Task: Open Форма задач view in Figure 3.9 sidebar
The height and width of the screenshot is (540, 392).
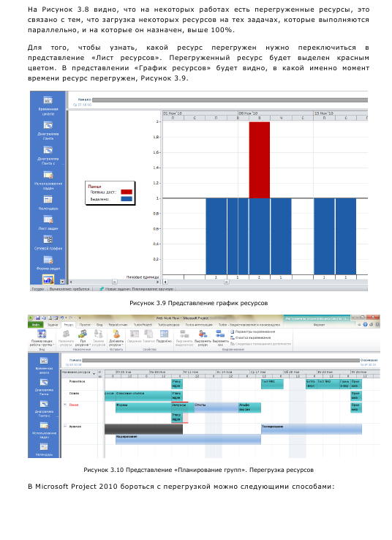Action: coord(48,263)
